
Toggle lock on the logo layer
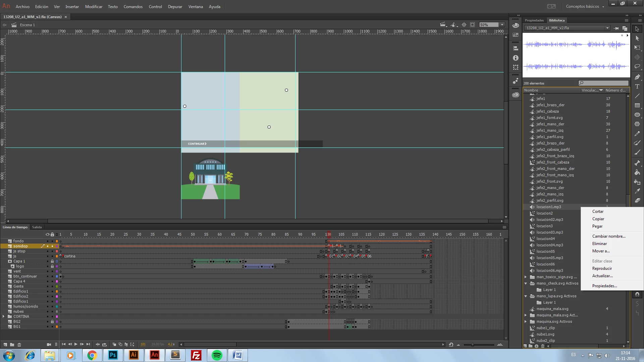[x=52, y=266]
